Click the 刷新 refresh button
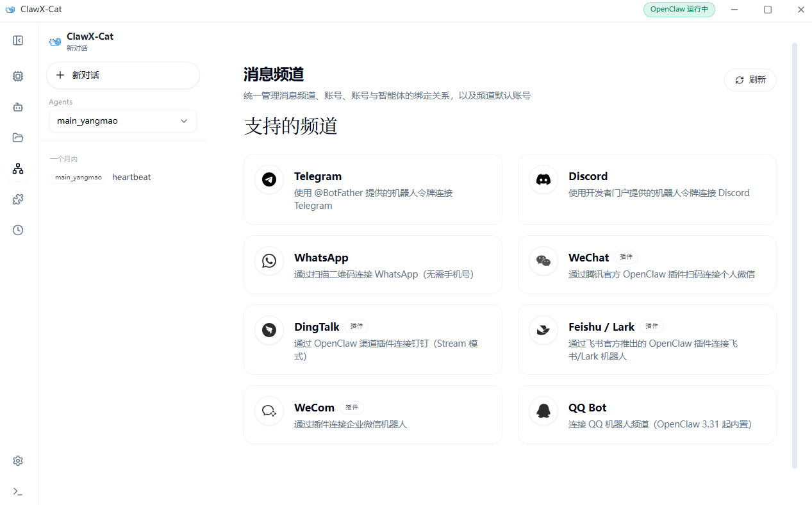 click(x=750, y=79)
